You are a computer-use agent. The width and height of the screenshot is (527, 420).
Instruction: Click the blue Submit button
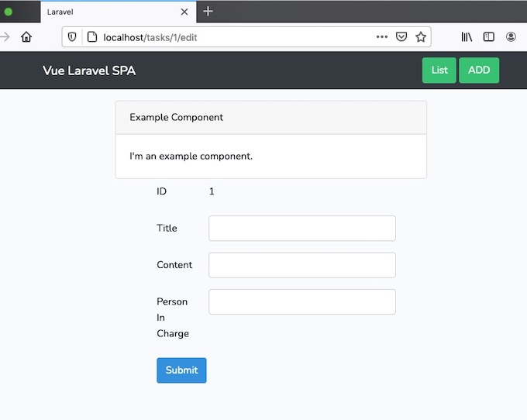(181, 370)
